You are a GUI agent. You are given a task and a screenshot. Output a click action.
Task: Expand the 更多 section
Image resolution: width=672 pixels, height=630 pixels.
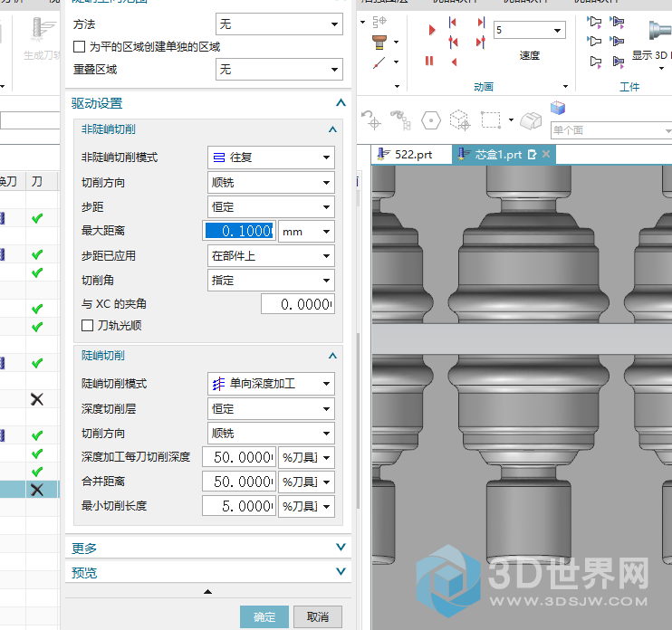341,547
